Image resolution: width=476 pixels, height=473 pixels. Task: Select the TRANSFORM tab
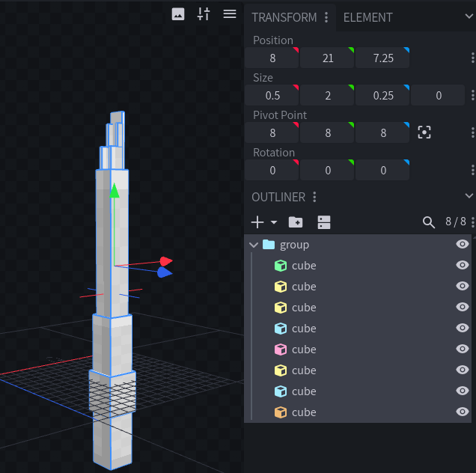(x=284, y=17)
